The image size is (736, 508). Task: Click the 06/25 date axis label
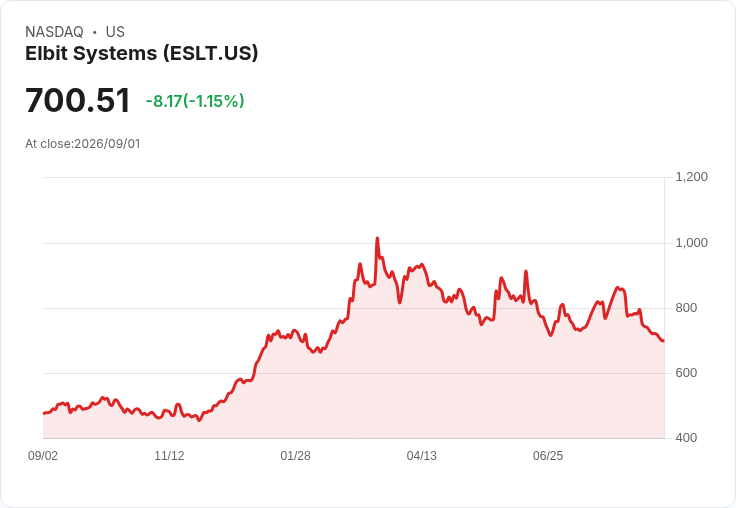[548, 456]
